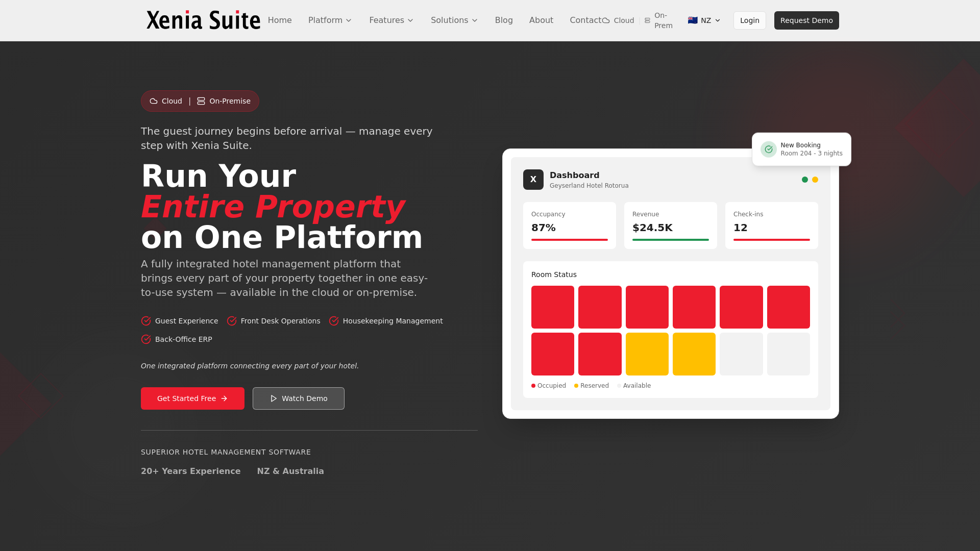This screenshot has width=980, height=551.
Task: Click the Revenue green progress bar
Action: [671, 240]
